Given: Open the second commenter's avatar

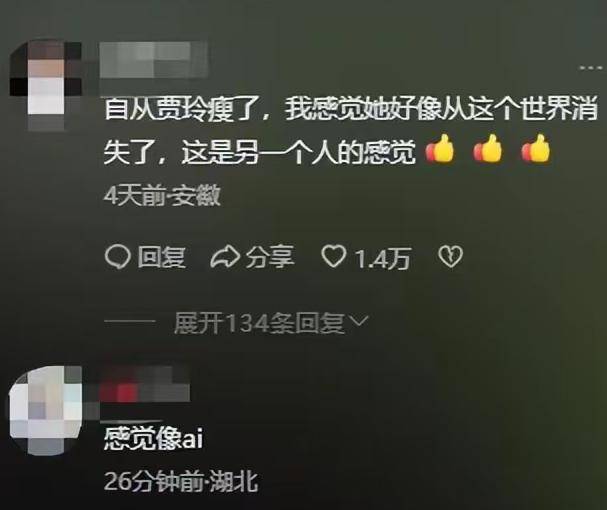Looking at the screenshot, I should tap(45, 410).
